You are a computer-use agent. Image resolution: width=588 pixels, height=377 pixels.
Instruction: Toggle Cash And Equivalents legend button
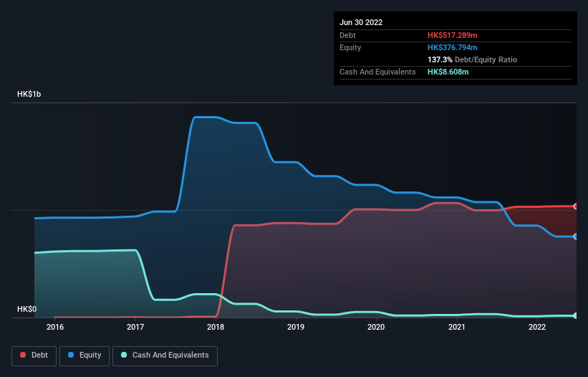coord(165,355)
